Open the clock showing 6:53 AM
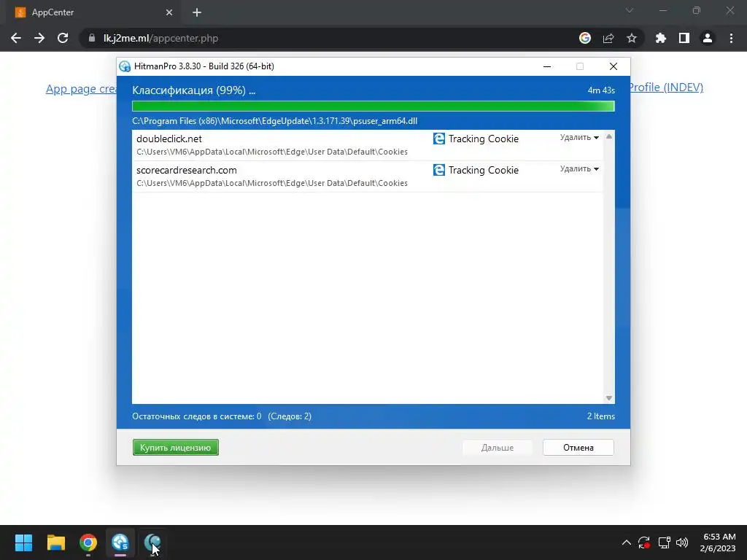747x560 pixels. coord(718,542)
